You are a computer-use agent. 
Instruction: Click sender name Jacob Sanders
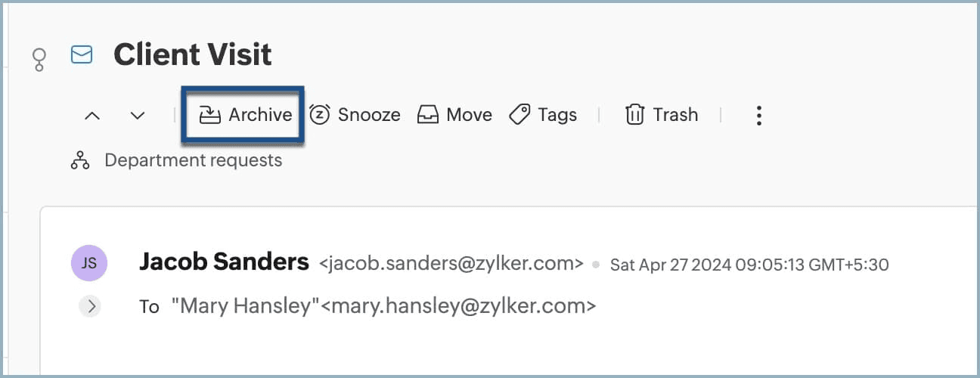pos(224,262)
